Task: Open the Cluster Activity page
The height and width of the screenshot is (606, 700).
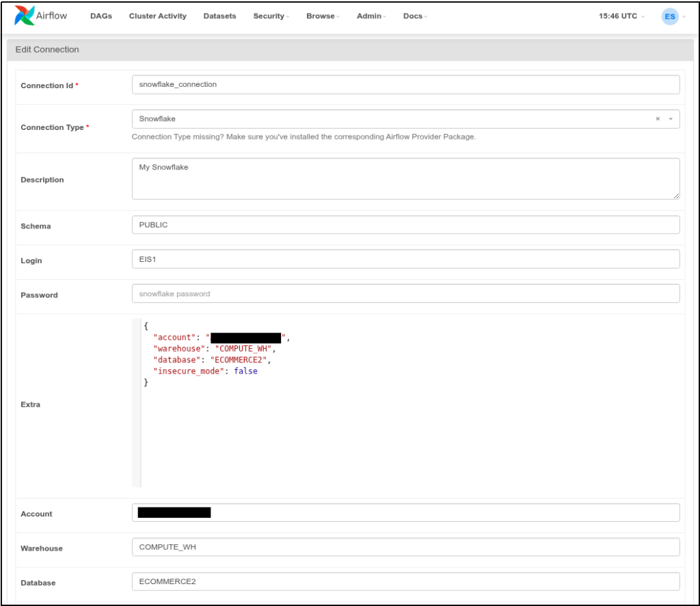Action: point(158,16)
